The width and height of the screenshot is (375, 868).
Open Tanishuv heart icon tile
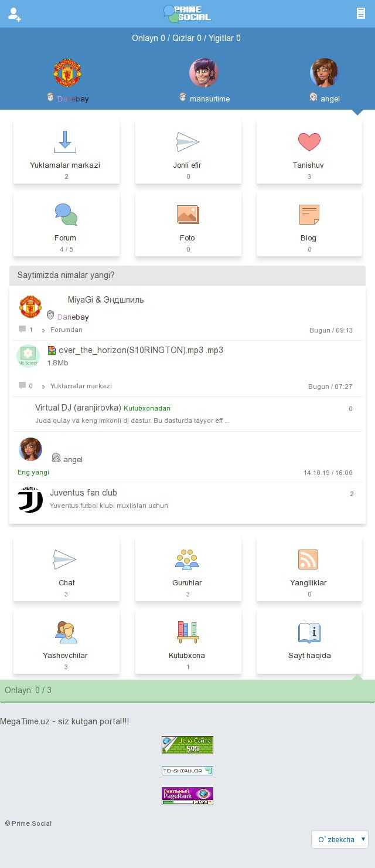click(309, 151)
